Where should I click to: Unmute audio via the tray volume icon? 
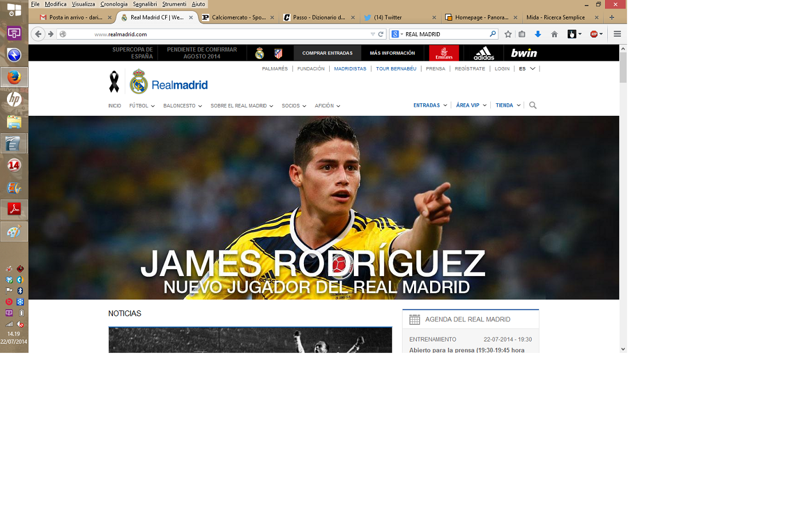(20, 324)
